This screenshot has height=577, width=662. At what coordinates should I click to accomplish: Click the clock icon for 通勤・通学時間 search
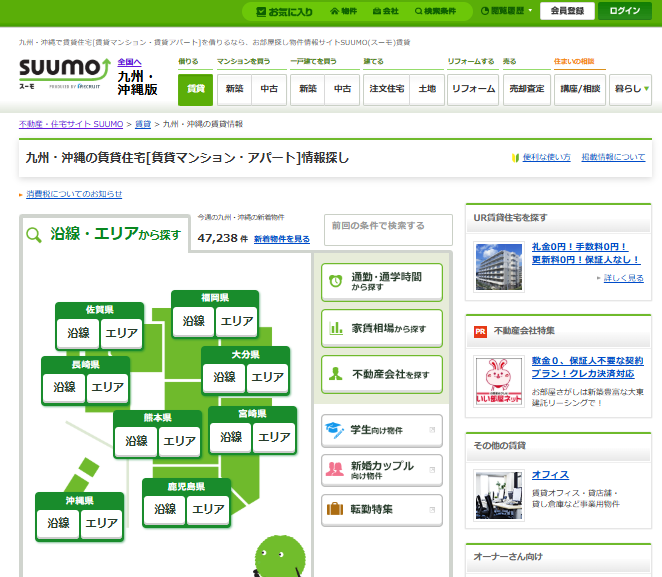(x=335, y=282)
